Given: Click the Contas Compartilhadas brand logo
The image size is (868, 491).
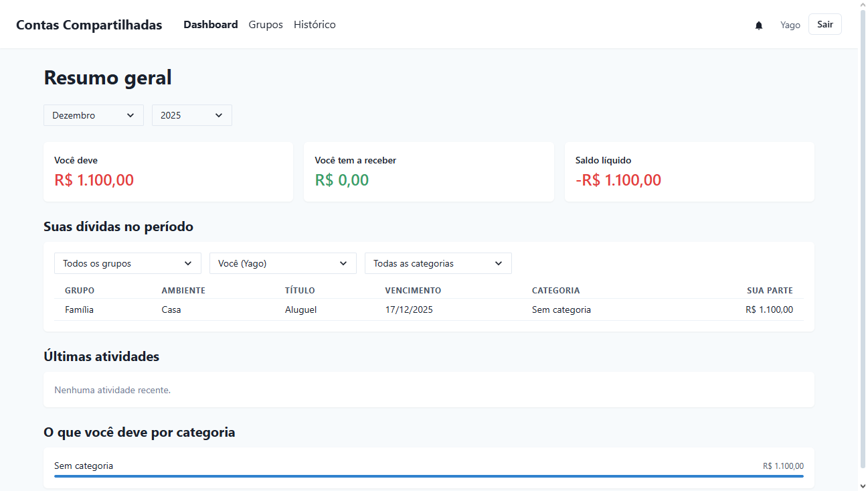Looking at the screenshot, I should click(x=89, y=25).
